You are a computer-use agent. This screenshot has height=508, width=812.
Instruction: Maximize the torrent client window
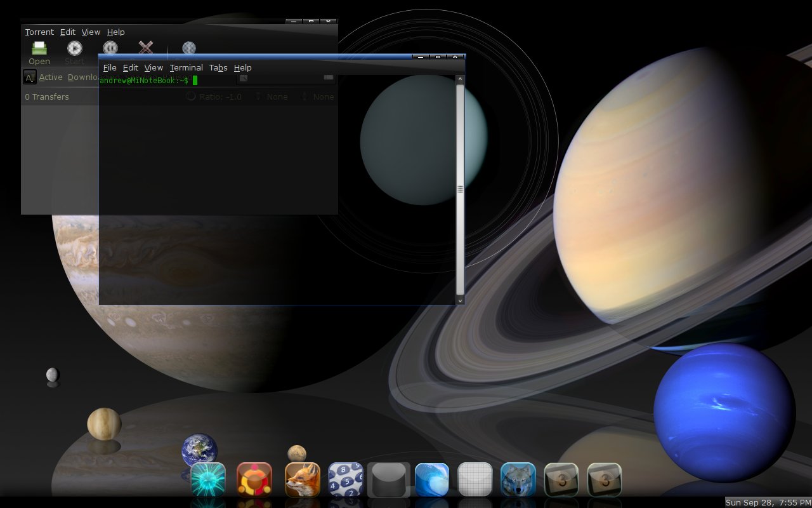[311, 22]
